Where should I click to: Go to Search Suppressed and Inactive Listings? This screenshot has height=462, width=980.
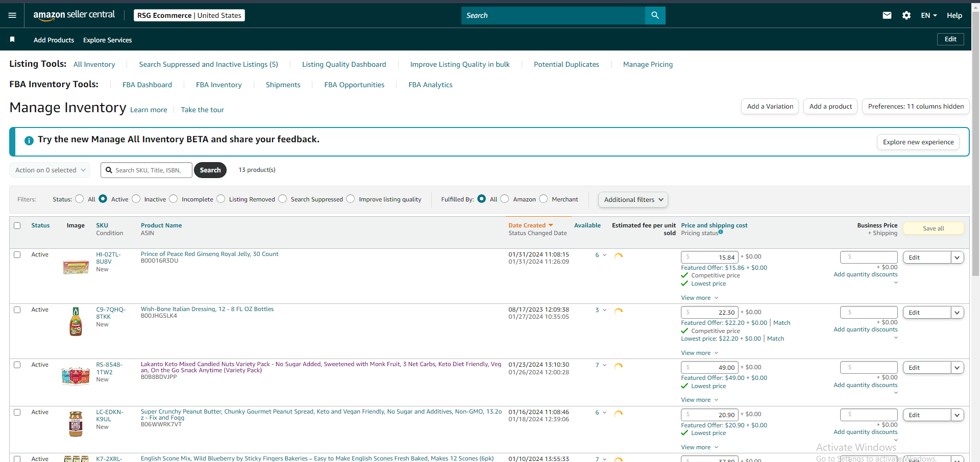(208, 64)
